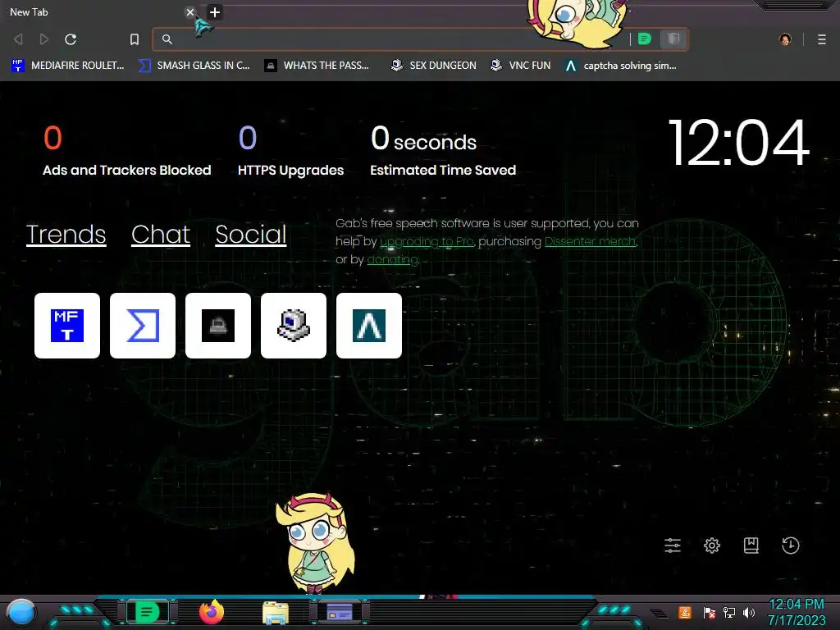Click the 12:04 clock widget

(739, 143)
